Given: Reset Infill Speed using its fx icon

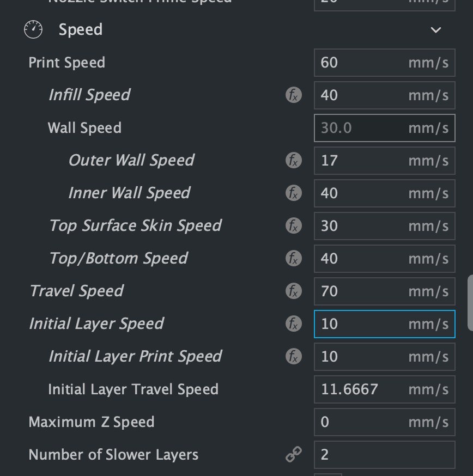Looking at the screenshot, I should 294,95.
